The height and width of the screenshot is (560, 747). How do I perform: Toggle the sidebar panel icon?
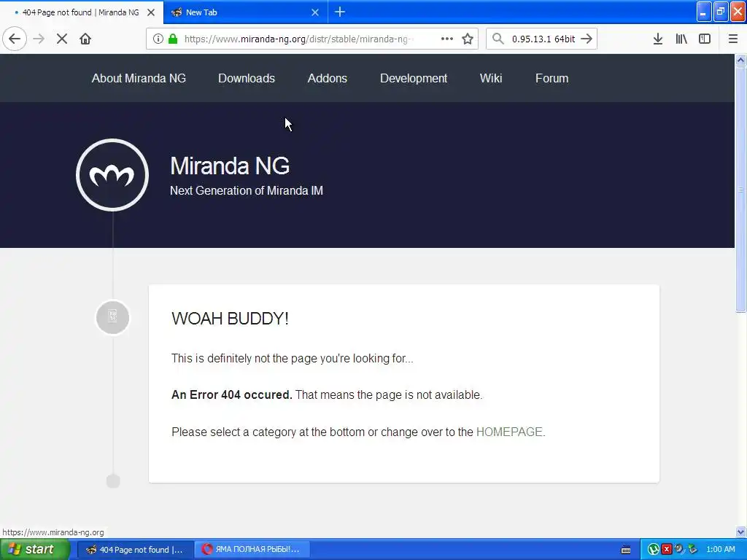tap(705, 39)
